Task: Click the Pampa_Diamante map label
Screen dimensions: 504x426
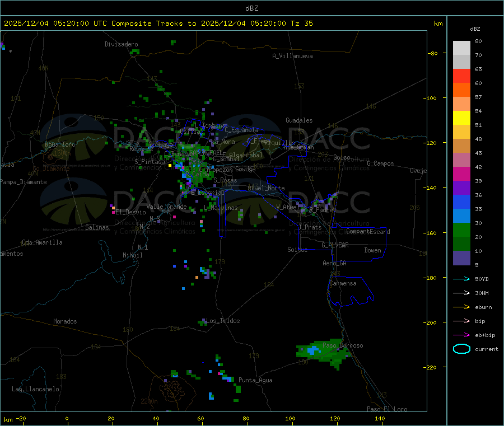Action: click(24, 182)
